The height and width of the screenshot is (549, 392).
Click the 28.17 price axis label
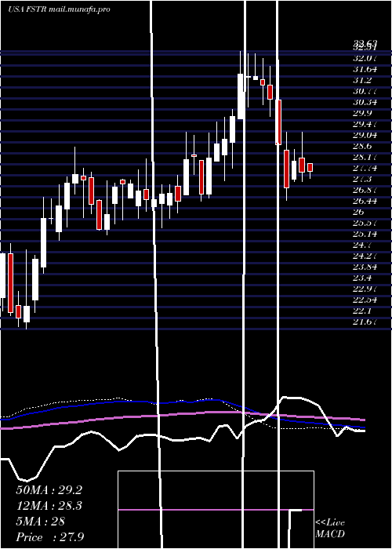pyautogui.click(x=365, y=157)
